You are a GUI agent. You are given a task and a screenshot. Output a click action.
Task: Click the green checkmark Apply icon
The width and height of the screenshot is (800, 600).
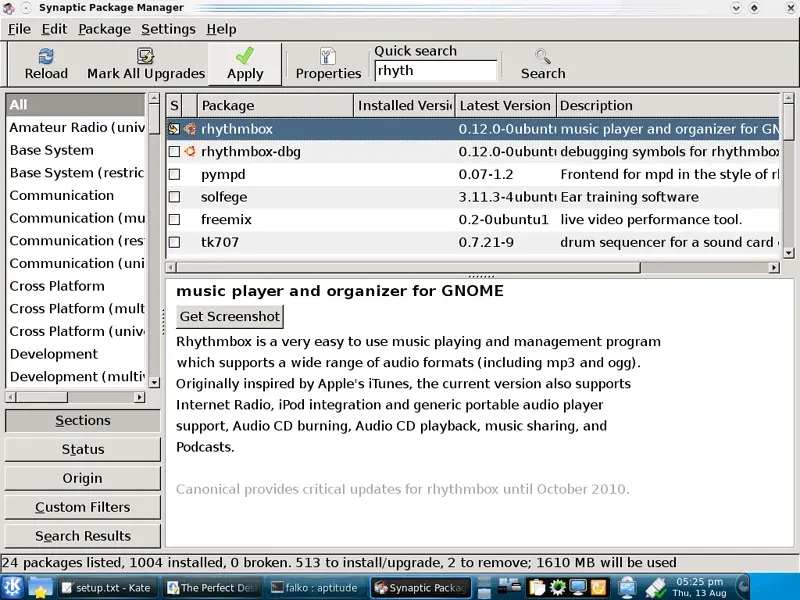coord(245,56)
